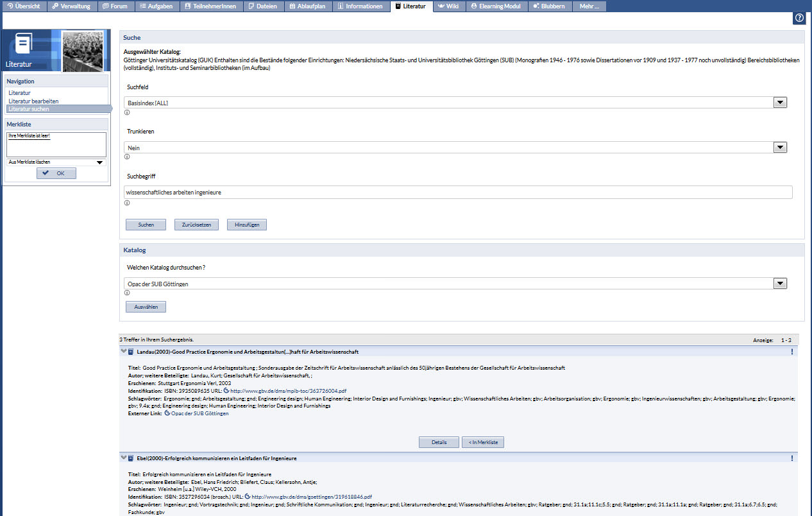Collapse the Landau(2003) result entry
The width and height of the screenshot is (812, 516).
pyautogui.click(x=123, y=352)
